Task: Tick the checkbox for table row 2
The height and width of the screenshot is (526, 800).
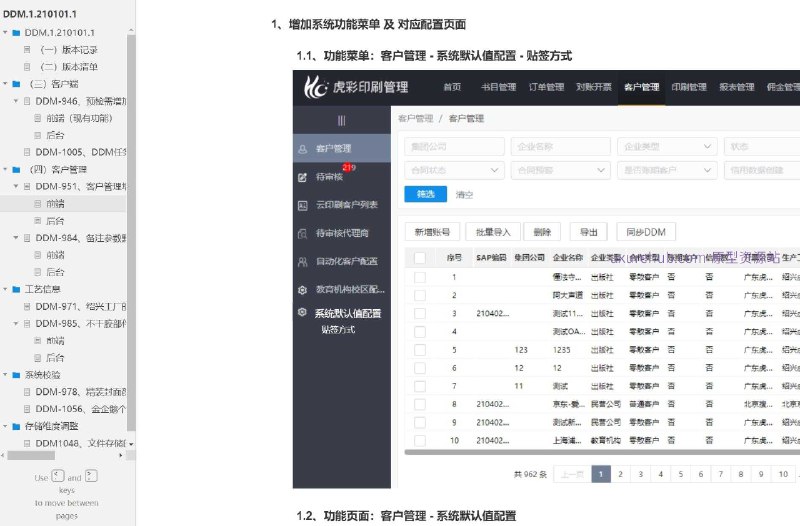Action: [420, 295]
